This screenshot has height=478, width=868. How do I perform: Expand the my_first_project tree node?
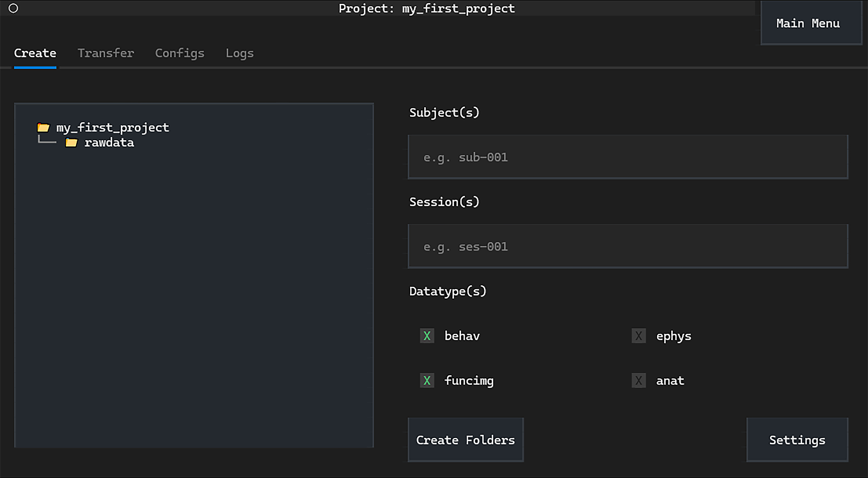point(112,128)
